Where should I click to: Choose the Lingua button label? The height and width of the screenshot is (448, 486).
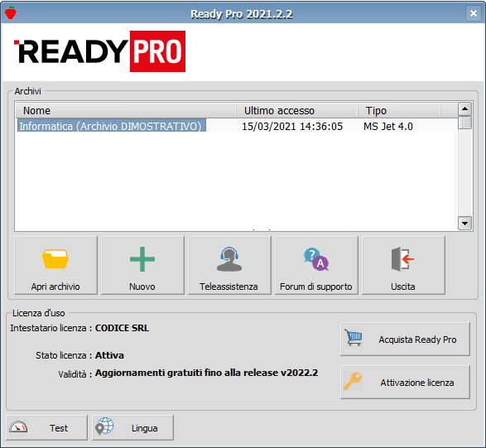pos(144,428)
